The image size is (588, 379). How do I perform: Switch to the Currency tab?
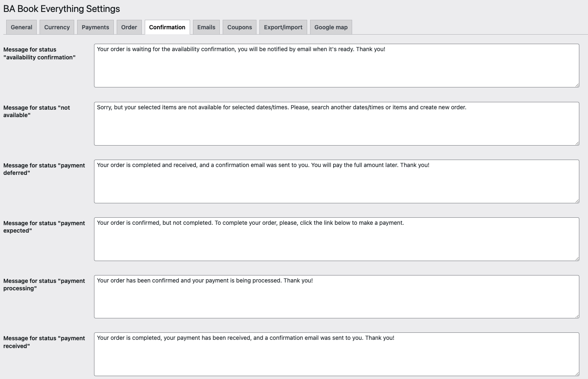(x=57, y=27)
